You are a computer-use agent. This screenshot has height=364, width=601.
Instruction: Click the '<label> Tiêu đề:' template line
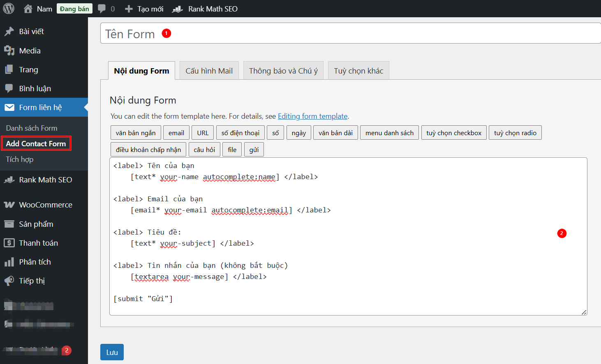(x=147, y=232)
